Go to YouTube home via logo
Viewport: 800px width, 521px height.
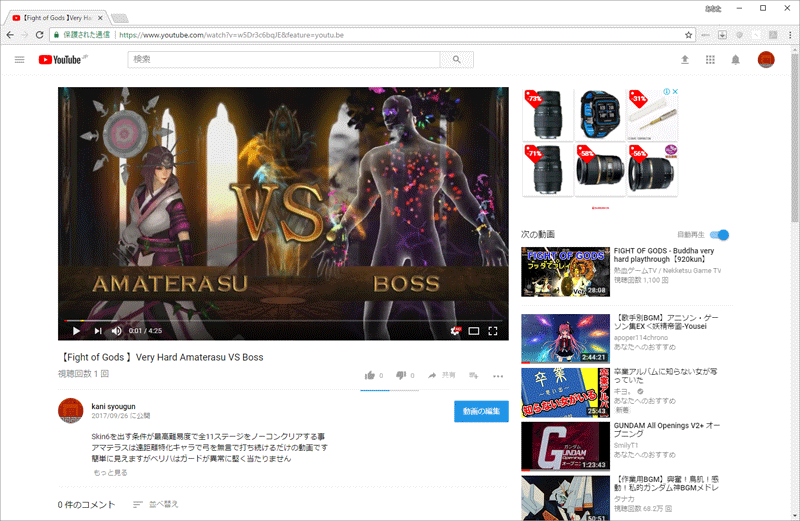(x=60, y=60)
